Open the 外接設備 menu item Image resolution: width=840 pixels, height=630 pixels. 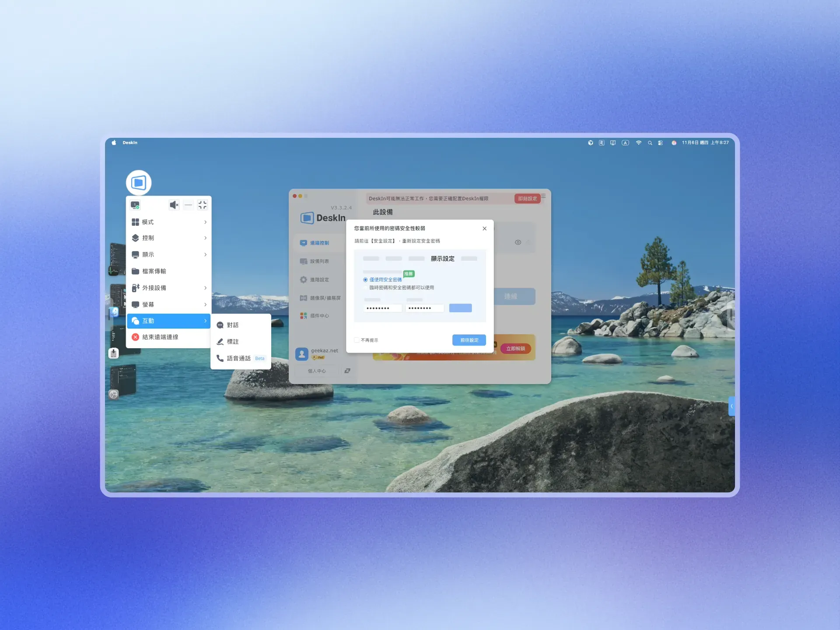tap(169, 288)
